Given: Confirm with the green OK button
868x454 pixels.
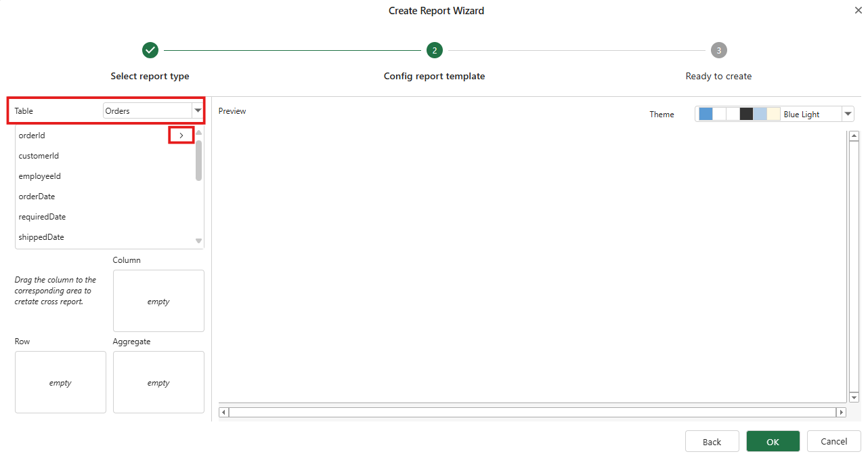Looking at the screenshot, I should [x=773, y=441].
